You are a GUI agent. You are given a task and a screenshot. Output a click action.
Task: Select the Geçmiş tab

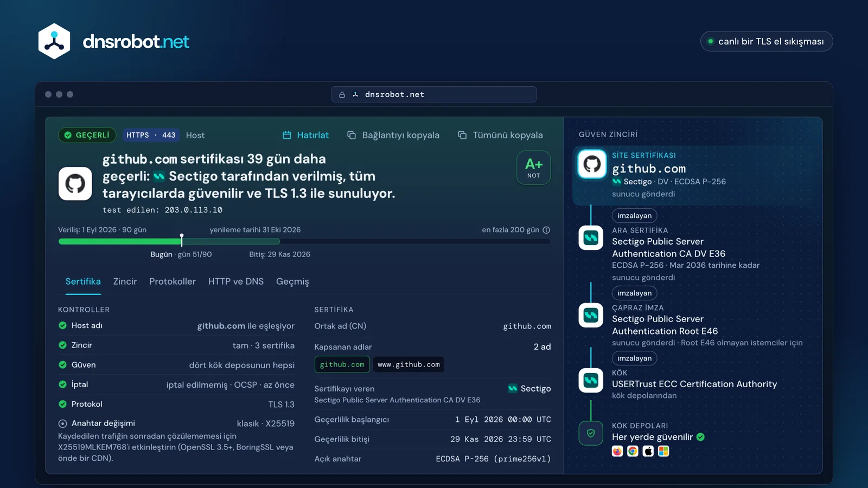[292, 281]
